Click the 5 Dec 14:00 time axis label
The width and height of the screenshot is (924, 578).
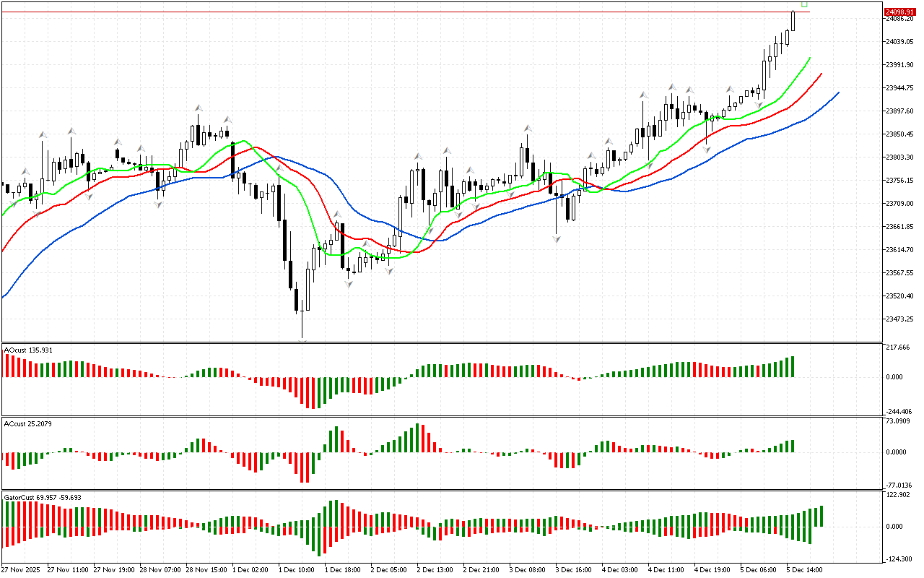click(x=805, y=570)
